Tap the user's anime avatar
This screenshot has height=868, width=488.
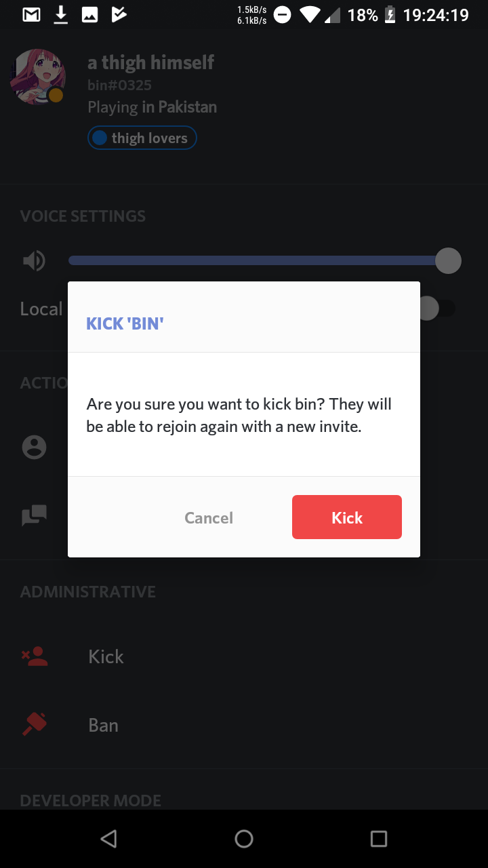[37, 76]
